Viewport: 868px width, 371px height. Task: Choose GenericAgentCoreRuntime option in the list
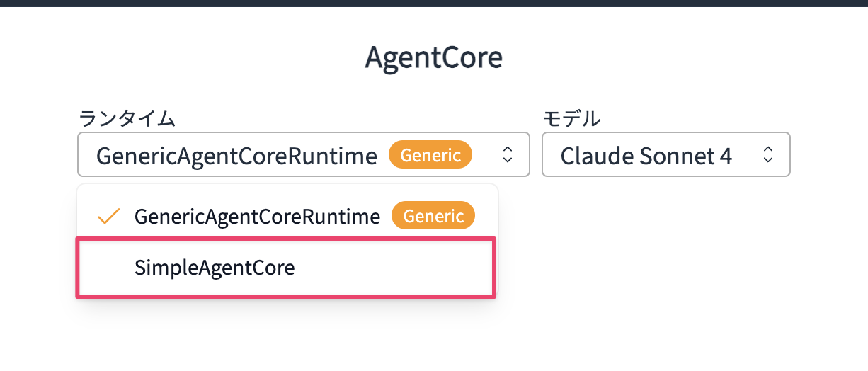[286, 216]
